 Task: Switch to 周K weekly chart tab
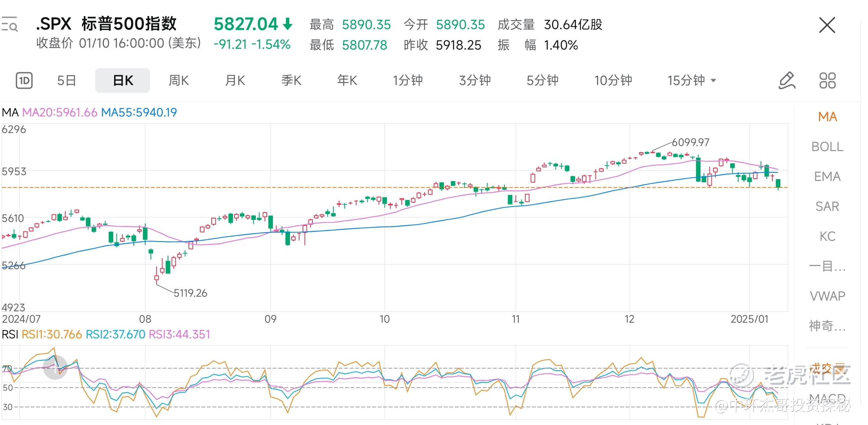point(179,81)
